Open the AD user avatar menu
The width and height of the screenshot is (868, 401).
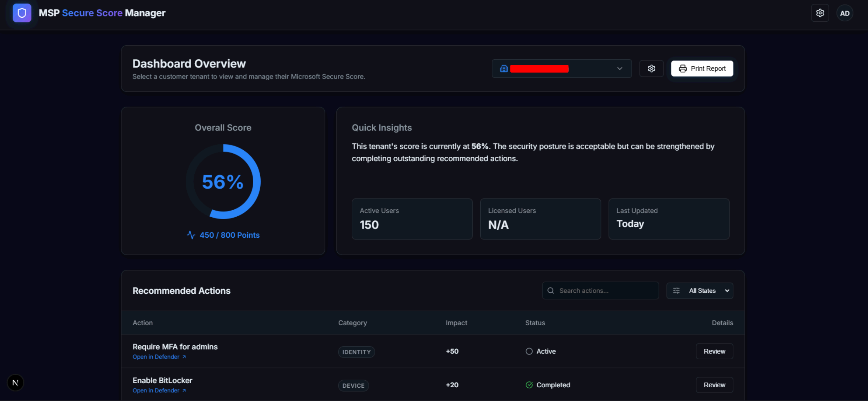(x=845, y=13)
